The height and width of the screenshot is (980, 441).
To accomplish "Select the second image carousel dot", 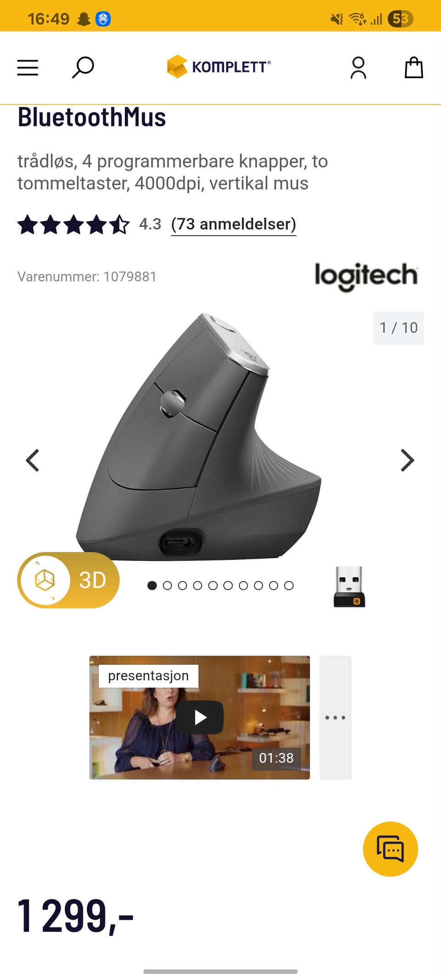I will point(167,585).
